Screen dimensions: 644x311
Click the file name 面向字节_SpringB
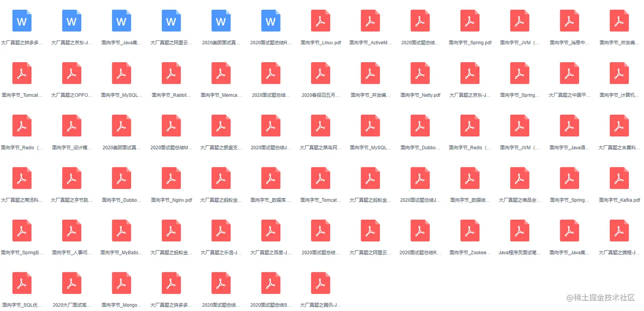click(22, 253)
